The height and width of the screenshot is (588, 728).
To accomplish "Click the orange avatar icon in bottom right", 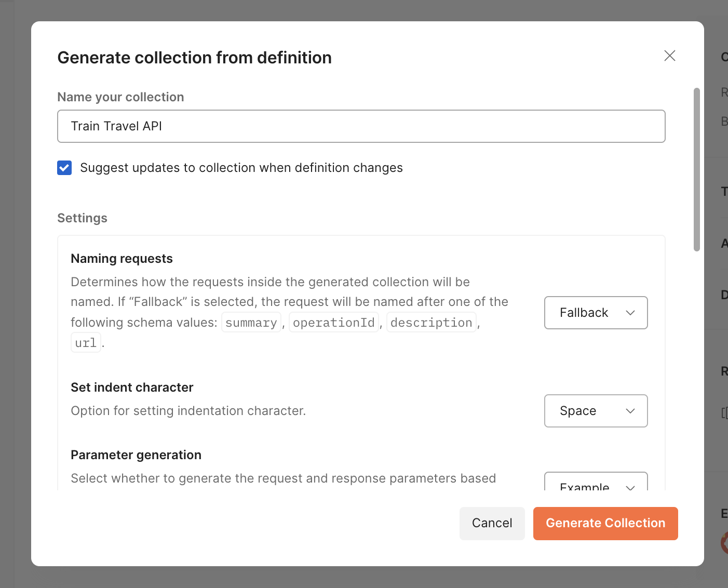I will pos(725,543).
